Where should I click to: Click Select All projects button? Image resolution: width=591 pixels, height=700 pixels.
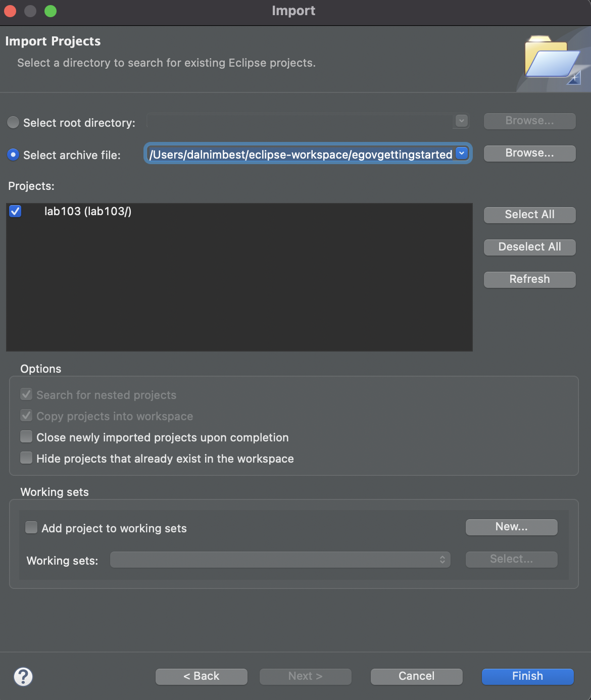pos(529,215)
